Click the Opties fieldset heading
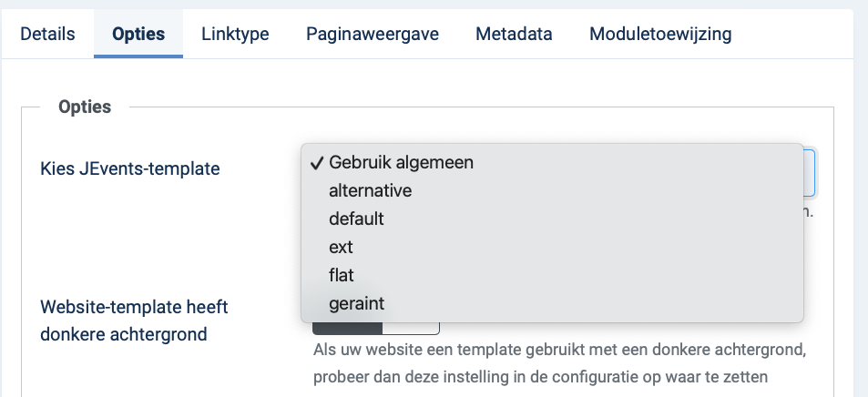The image size is (868, 397). (x=85, y=107)
